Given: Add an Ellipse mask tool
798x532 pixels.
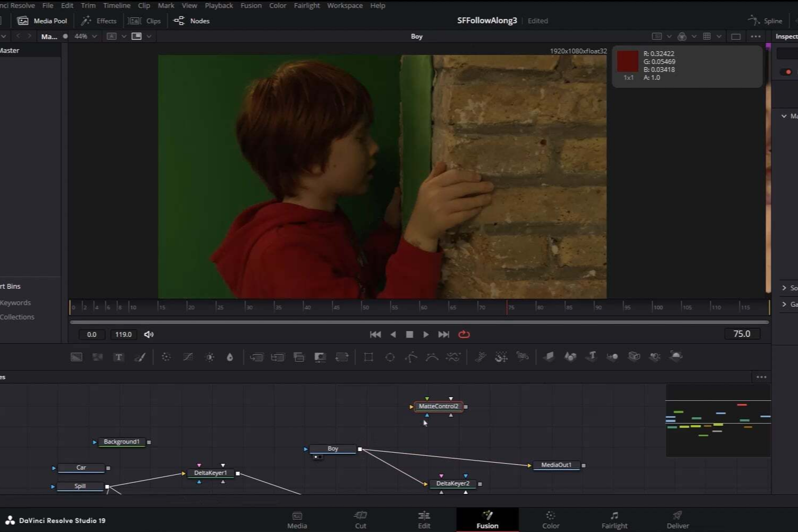Looking at the screenshot, I should point(390,357).
